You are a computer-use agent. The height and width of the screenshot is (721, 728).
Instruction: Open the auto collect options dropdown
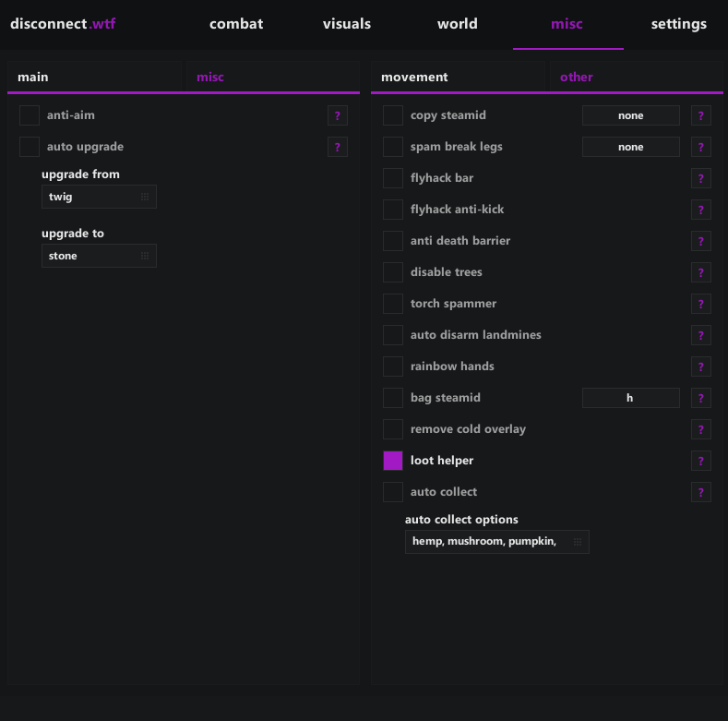(496, 542)
